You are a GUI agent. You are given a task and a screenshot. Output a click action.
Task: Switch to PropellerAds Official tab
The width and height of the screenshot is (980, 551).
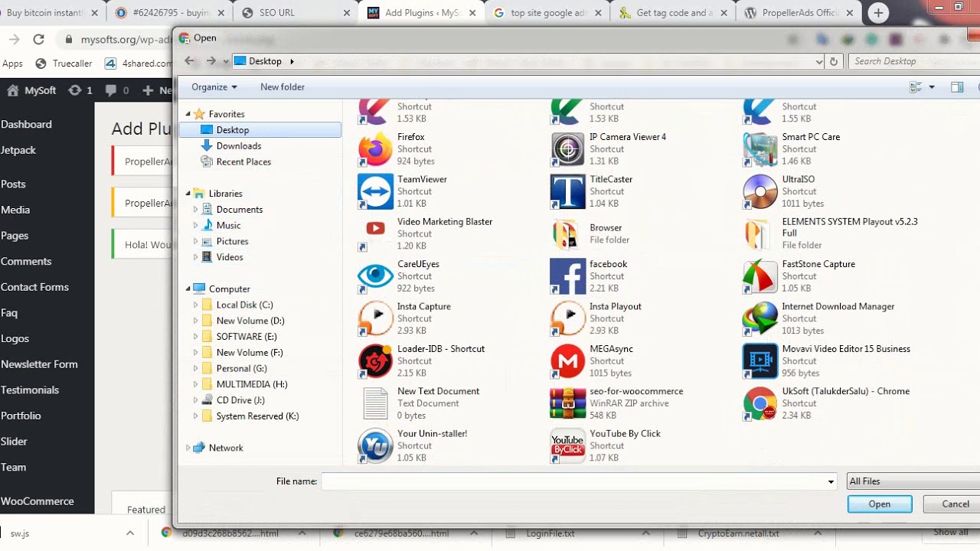coord(799,13)
